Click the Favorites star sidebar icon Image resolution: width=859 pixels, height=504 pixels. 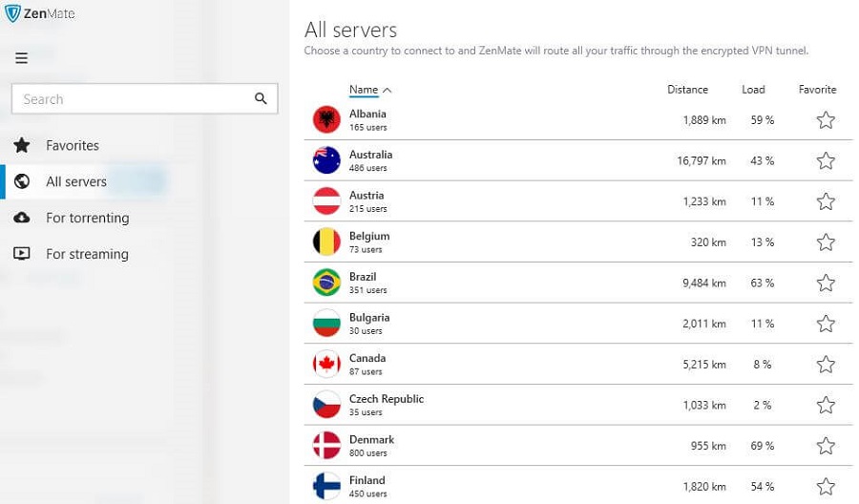click(x=22, y=145)
